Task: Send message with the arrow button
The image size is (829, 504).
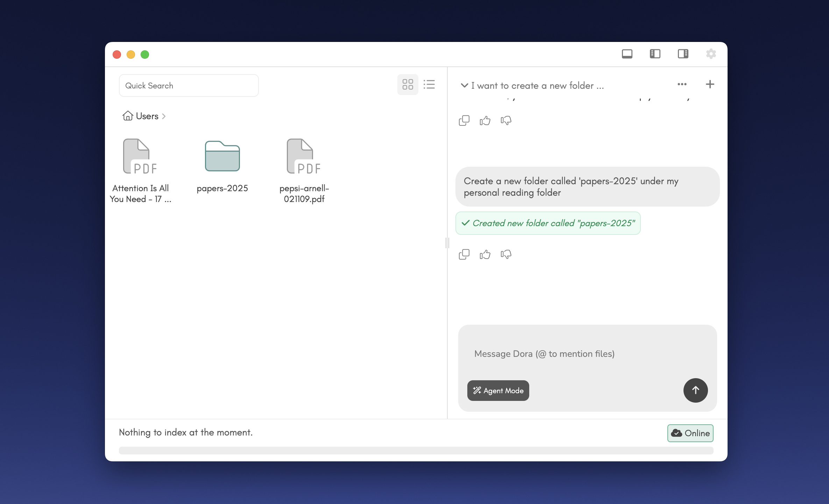Action: [x=695, y=390]
